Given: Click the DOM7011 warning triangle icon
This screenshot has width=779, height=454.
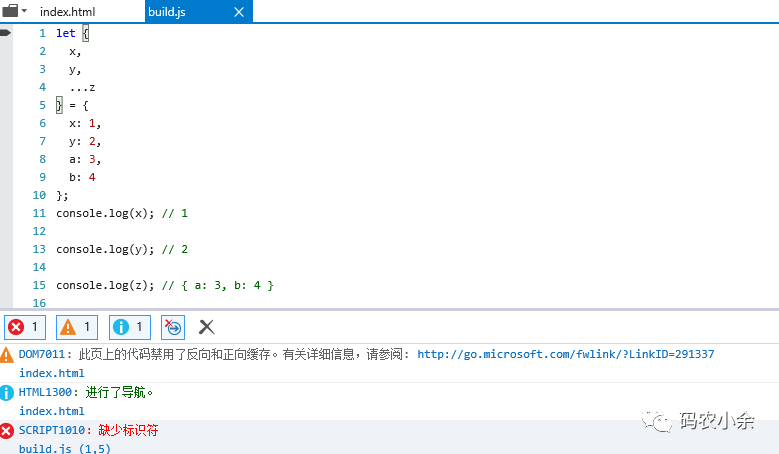Looking at the screenshot, I should click(8, 354).
